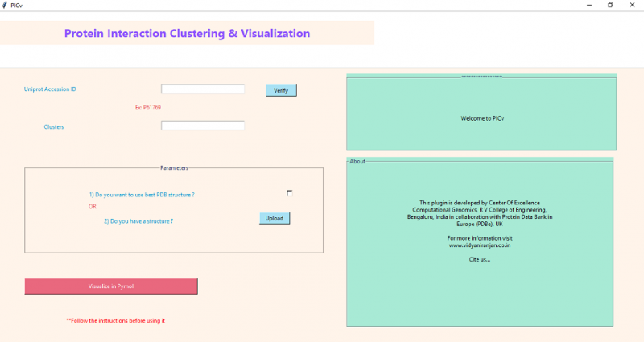Click Upload to add a structure
Viewport: 644px width, 342px height.
[275, 218]
